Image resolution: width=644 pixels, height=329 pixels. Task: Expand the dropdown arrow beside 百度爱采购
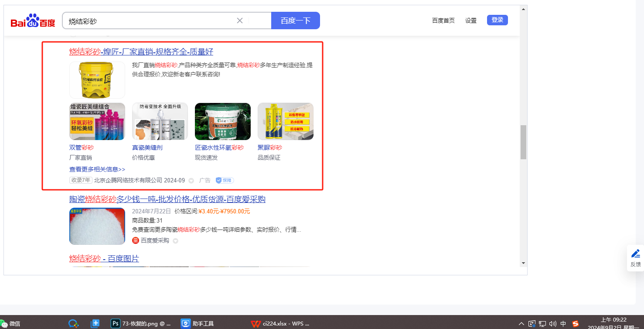(175, 241)
